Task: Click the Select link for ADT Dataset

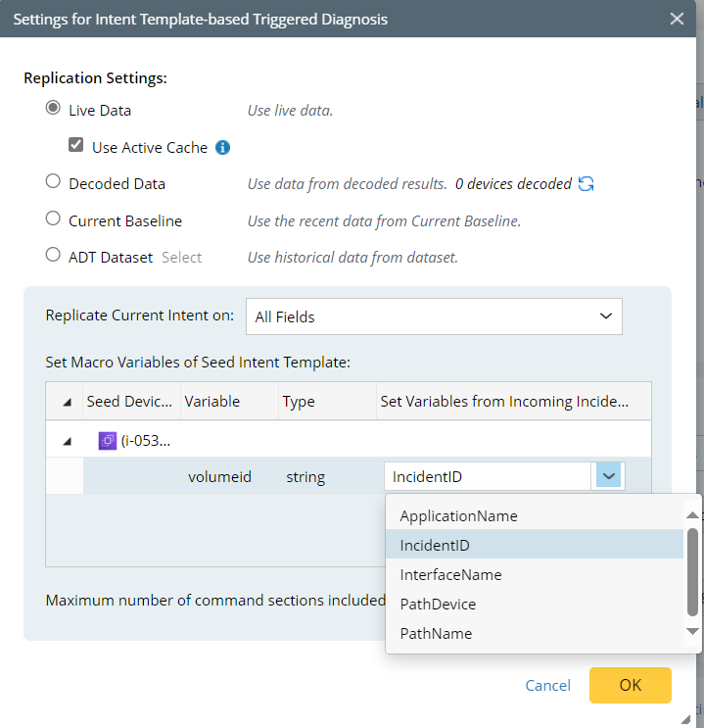Action: 181,258
